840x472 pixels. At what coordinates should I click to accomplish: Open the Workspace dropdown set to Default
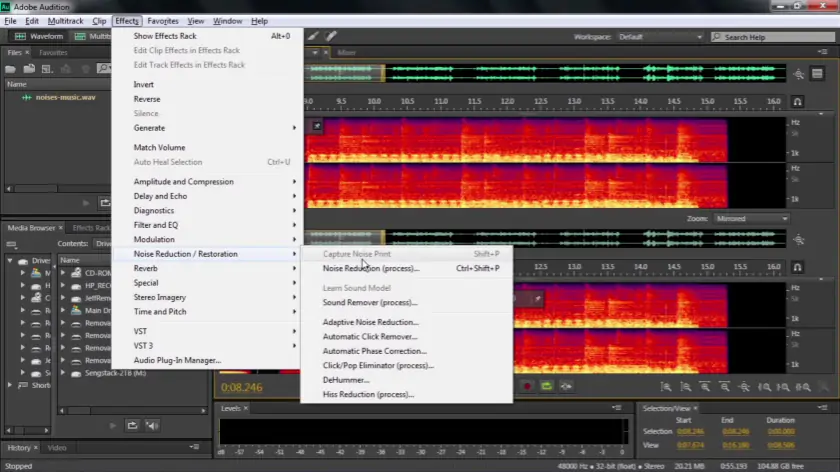point(660,37)
